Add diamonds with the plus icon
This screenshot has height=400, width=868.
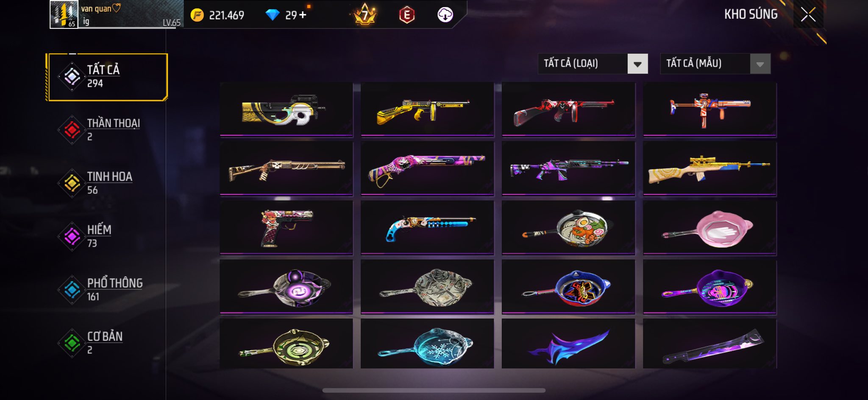303,15
